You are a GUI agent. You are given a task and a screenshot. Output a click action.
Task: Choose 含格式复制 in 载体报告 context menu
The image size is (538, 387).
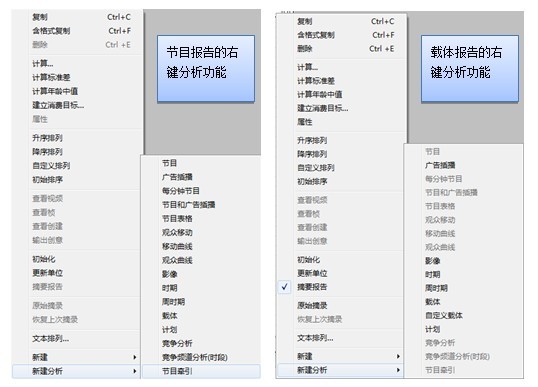[316, 35]
